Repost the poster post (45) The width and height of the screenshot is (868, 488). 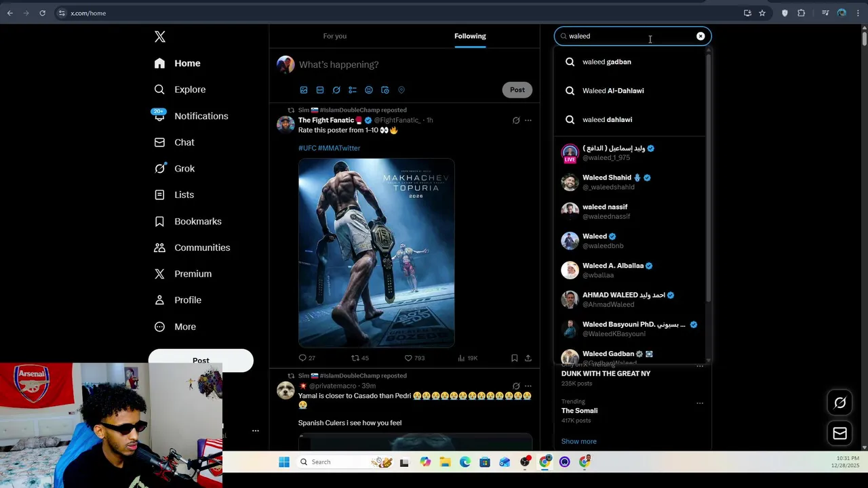359,358
